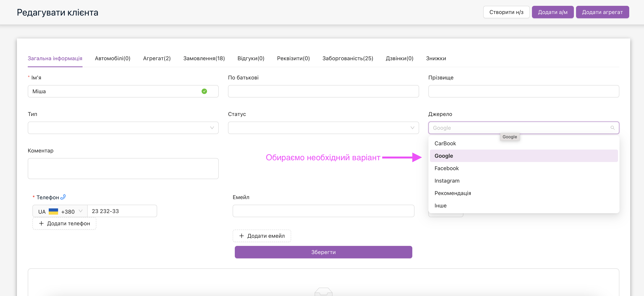This screenshot has width=644, height=296.
Task: Open the Заборгованість(25) tab
Action: pos(347,58)
